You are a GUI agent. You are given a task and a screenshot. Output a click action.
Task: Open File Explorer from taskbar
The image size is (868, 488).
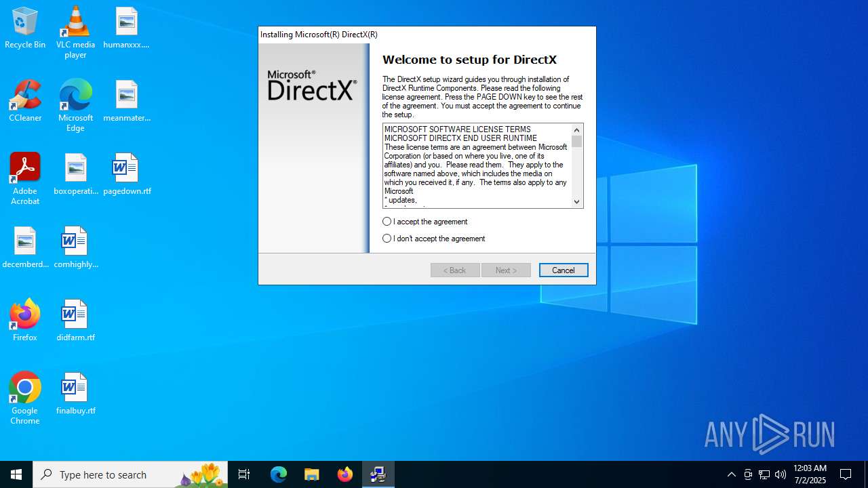[312, 474]
